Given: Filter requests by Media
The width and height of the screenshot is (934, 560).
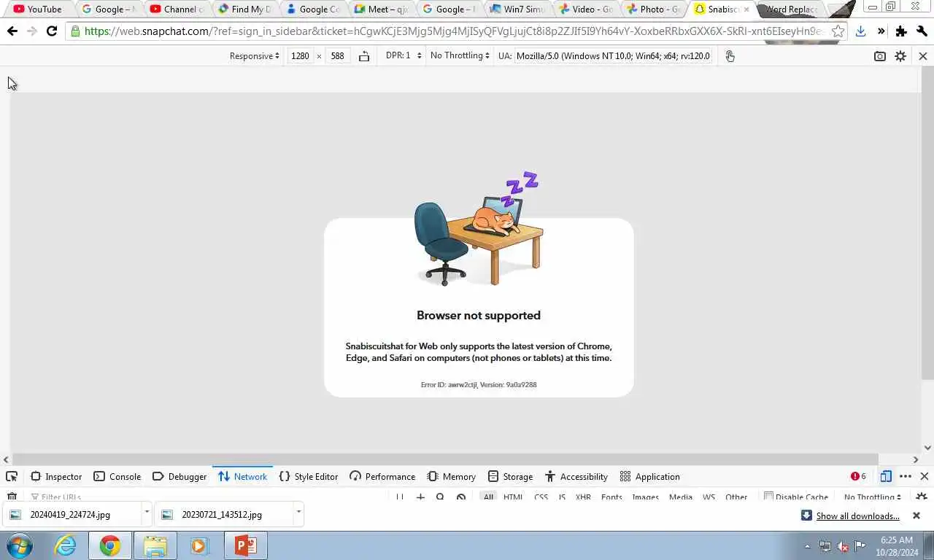Looking at the screenshot, I should point(680,497).
